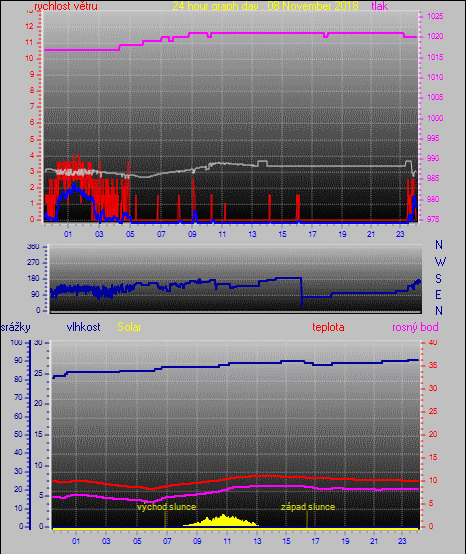Click the 'S' wind direction compass label
The width and height of the screenshot is (466, 554).
coord(438,279)
